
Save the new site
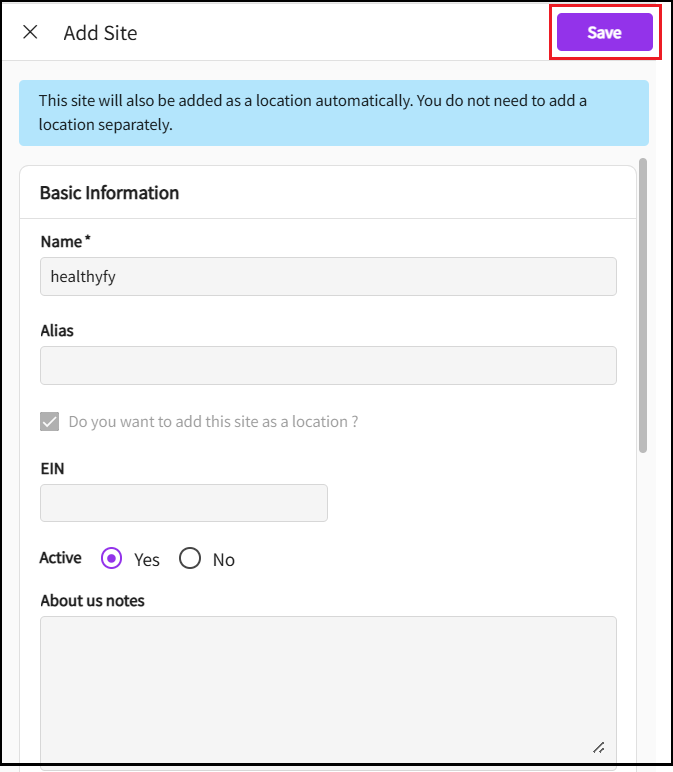click(604, 32)
